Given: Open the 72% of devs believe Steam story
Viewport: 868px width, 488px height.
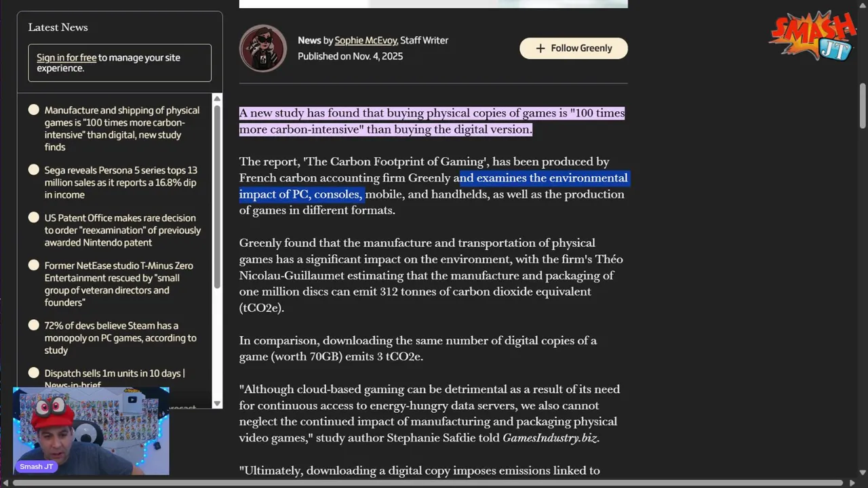Looking at the screenshot, I should tap(121, 338).
